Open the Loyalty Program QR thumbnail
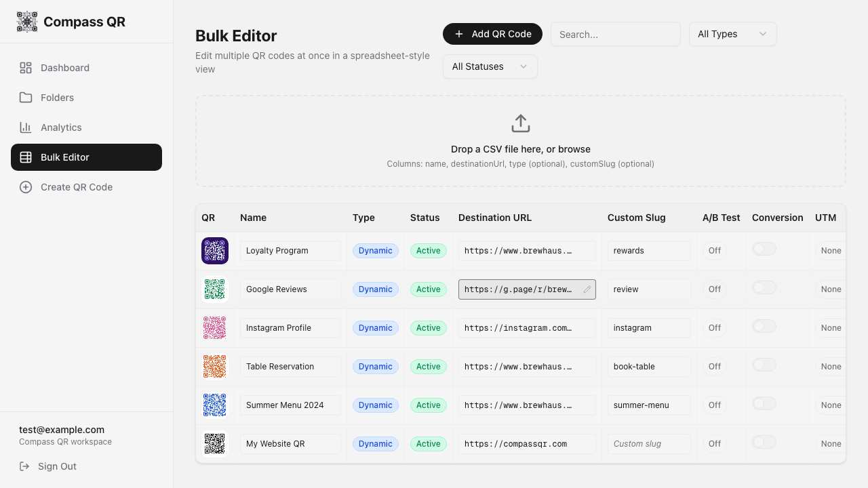 [x=215, y=251]
